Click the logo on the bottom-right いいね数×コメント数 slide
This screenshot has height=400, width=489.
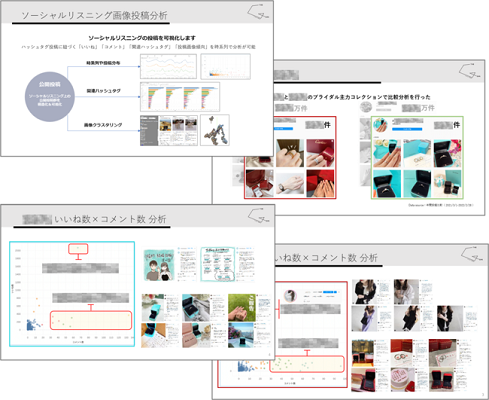(472, 255)
